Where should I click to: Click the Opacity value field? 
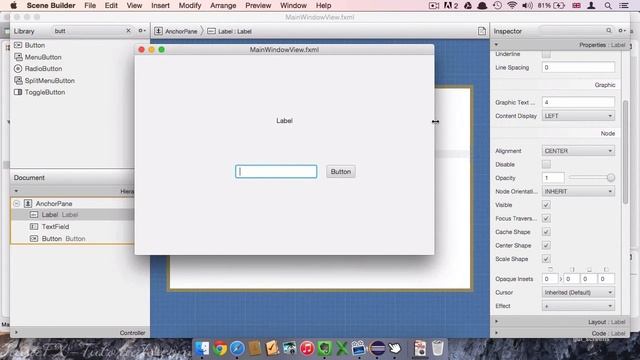pos(553,178)
